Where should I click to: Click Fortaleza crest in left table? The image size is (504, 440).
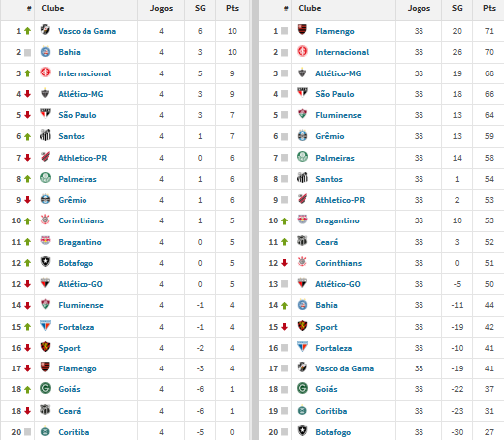point(45,326)
